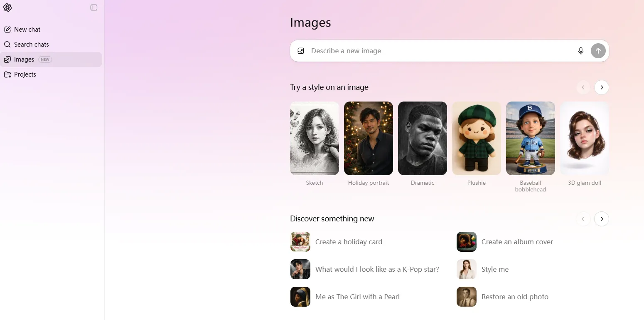Open Search chats via the magnifier icon
Screen dimensions: 644x320
[7, 44]
